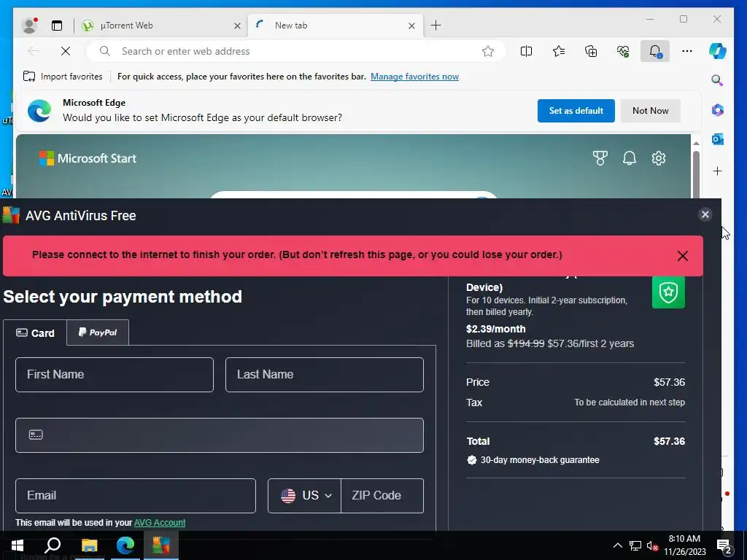Dismiss the internet connection warning banner
Image resolution: width=747 pixels, height=560 pixels.
pos(682,256)
